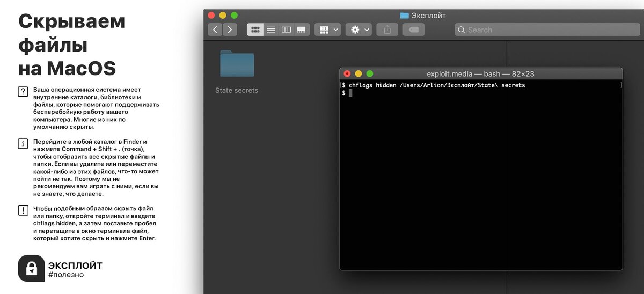Click the State secrets folder name

coord(237,90)
